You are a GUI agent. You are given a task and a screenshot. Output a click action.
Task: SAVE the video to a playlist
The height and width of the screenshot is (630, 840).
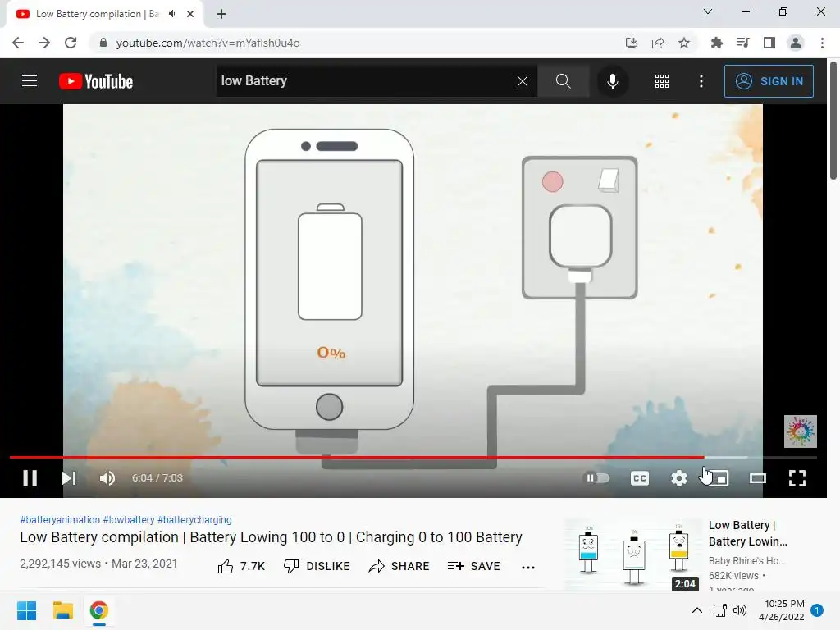473,566
